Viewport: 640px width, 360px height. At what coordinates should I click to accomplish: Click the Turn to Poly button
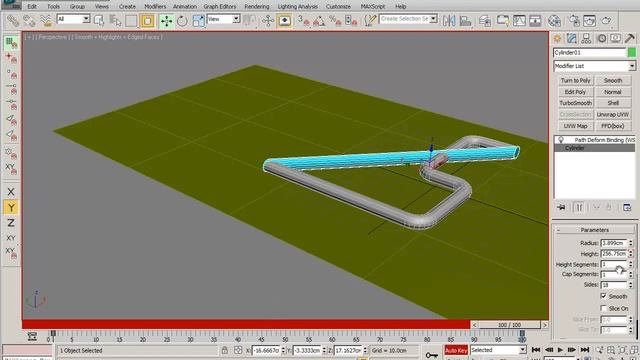coord(576,80)
